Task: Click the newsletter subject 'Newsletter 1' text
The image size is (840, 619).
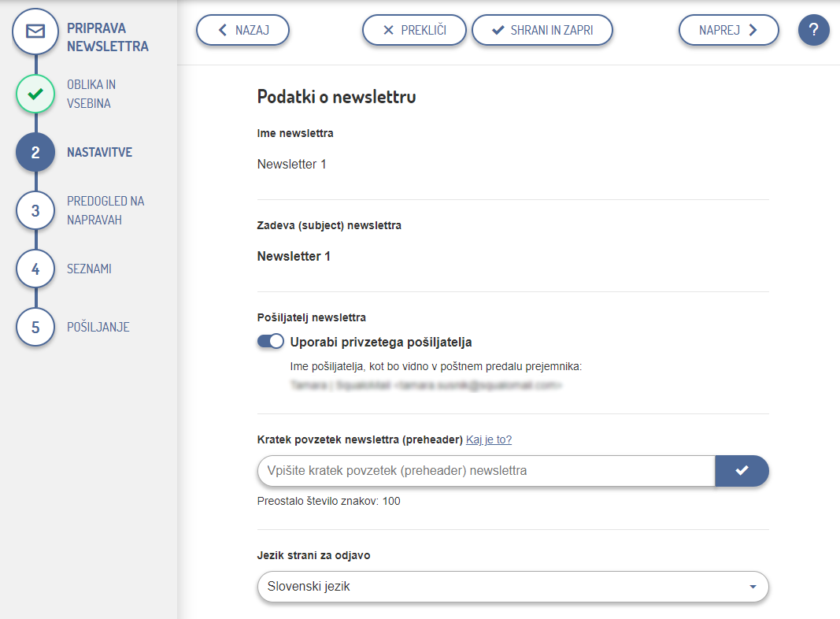Action: (x=294, y=257)
